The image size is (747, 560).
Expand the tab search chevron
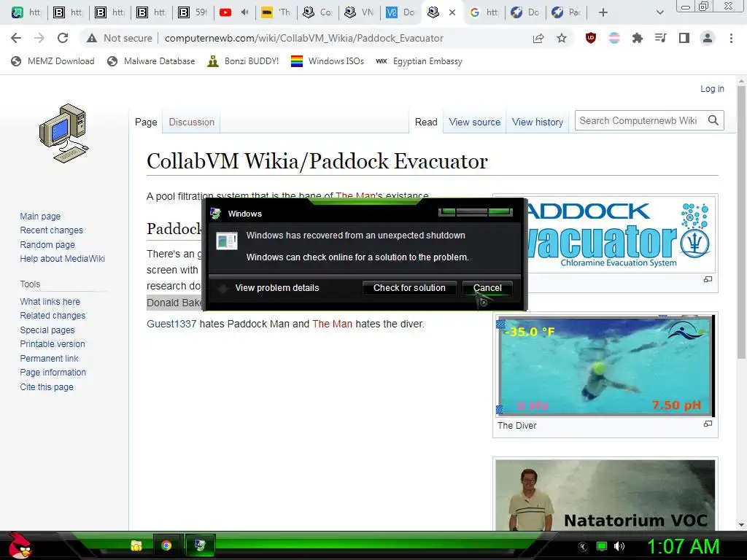pos(659,12)
